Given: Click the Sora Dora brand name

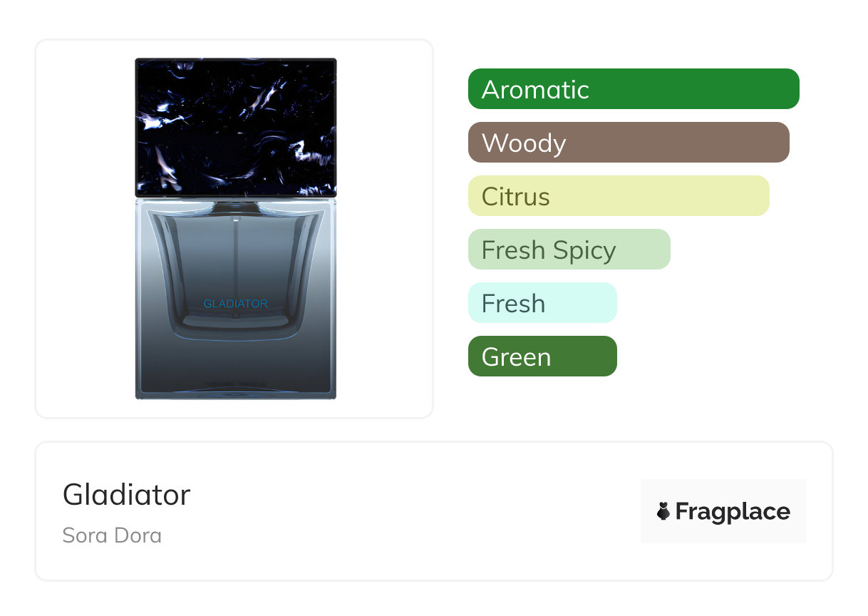Looking at the screenshot, I should [x=112, y=535].
